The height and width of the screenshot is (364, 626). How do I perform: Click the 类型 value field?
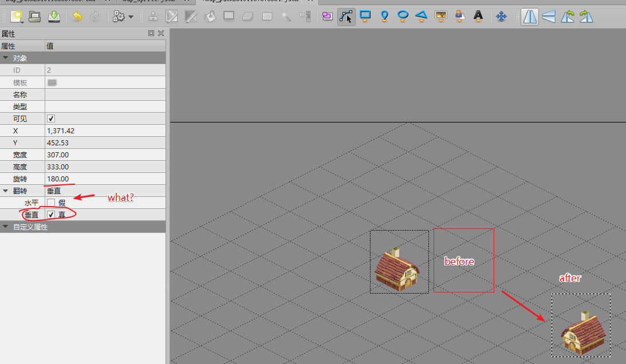pos(105,106)
